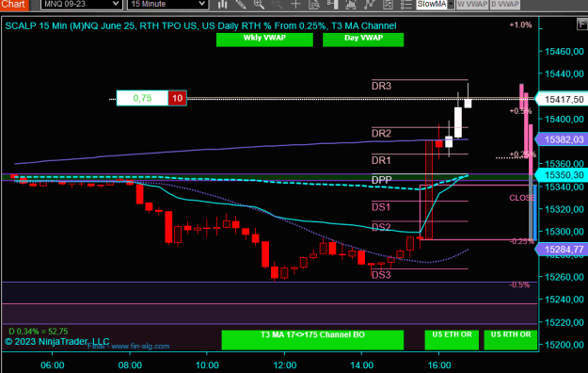Click the pink CLOSE label
Image resolution: width=588 pixels, height=373 pixels.
[522, 198]
